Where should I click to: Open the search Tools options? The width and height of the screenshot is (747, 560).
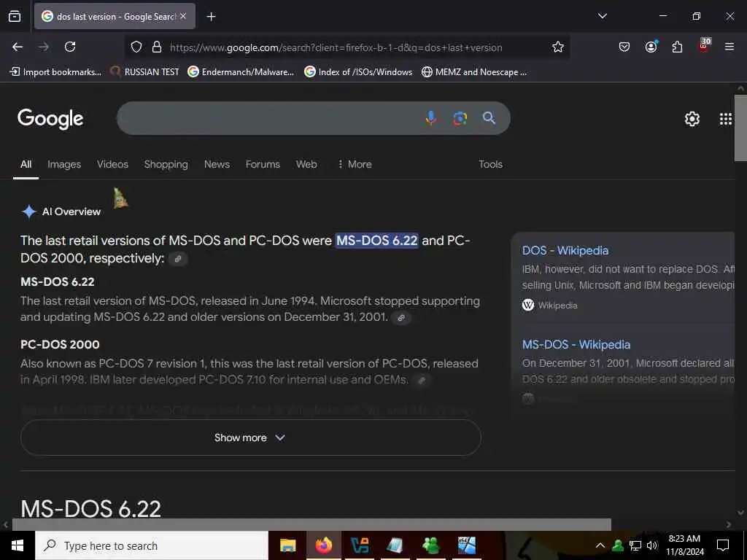(490, 164)
